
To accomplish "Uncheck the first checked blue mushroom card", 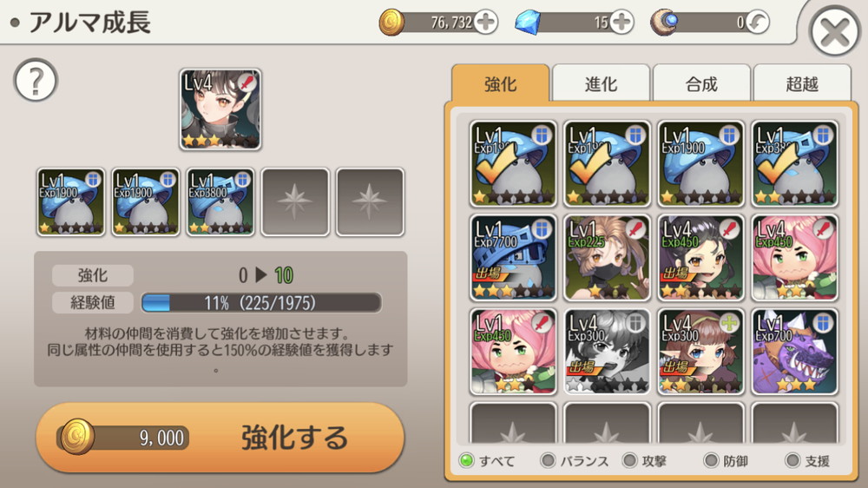I will (x=513, y=163).
